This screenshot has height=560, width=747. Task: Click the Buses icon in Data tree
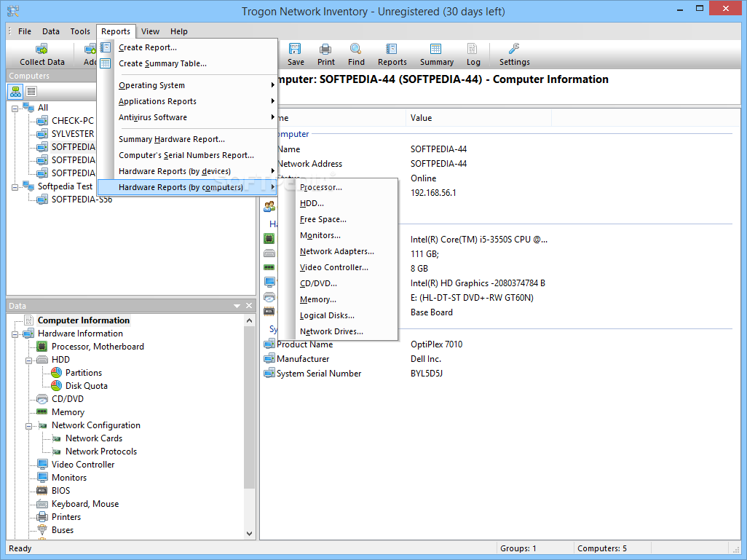click(42, 530)
